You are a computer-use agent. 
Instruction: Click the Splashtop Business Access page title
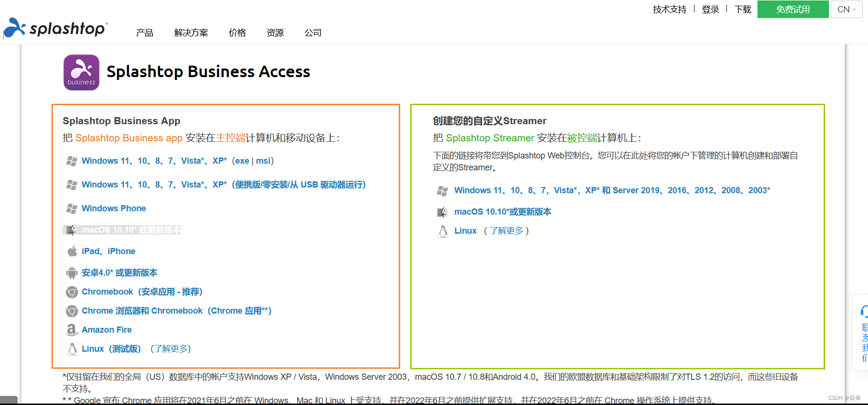click(x=208, y=72)
